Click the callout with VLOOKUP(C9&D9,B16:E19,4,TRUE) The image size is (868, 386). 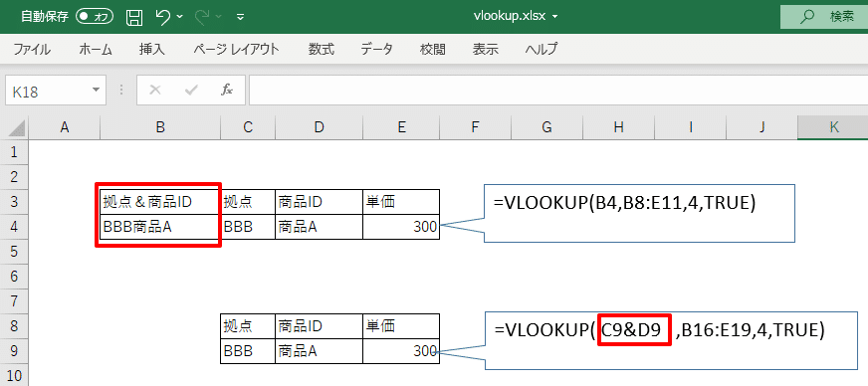click(x=673, y=340)
